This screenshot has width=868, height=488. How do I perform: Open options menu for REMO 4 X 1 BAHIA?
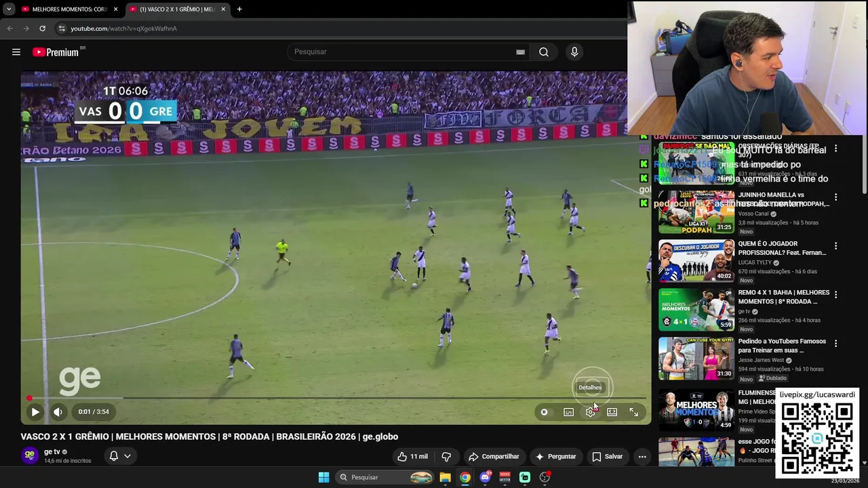[835, 295]
